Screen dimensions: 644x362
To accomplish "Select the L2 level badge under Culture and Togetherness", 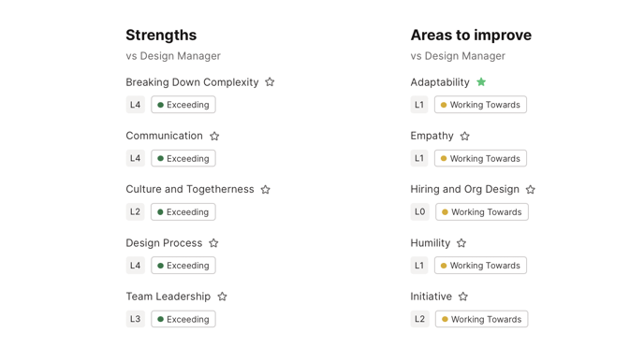I will pos(135,211).
